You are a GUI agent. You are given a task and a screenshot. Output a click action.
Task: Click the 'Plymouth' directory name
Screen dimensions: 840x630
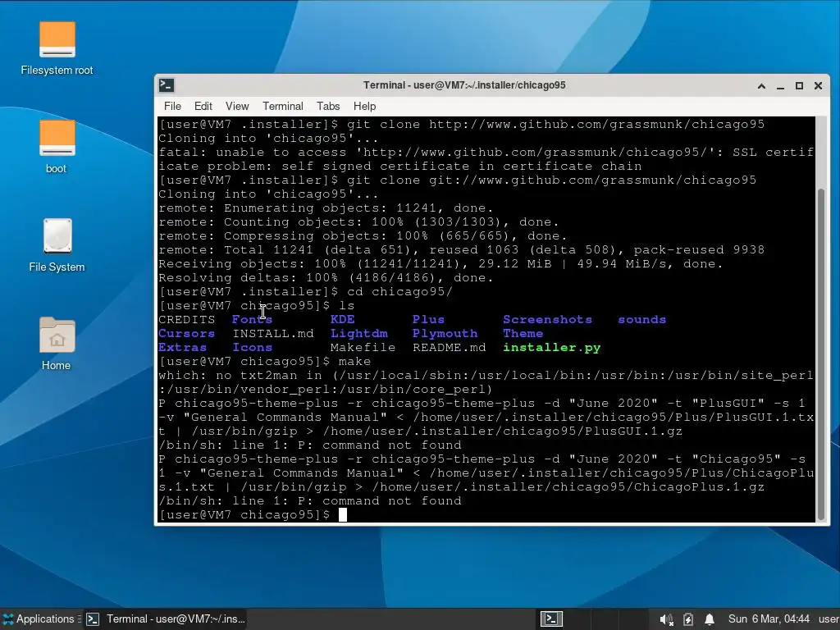coord(445,333)
